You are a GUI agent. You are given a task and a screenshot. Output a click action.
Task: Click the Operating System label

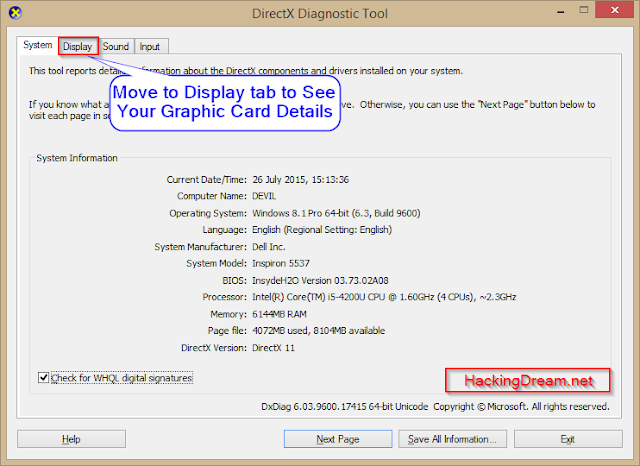tap(208, 213)
